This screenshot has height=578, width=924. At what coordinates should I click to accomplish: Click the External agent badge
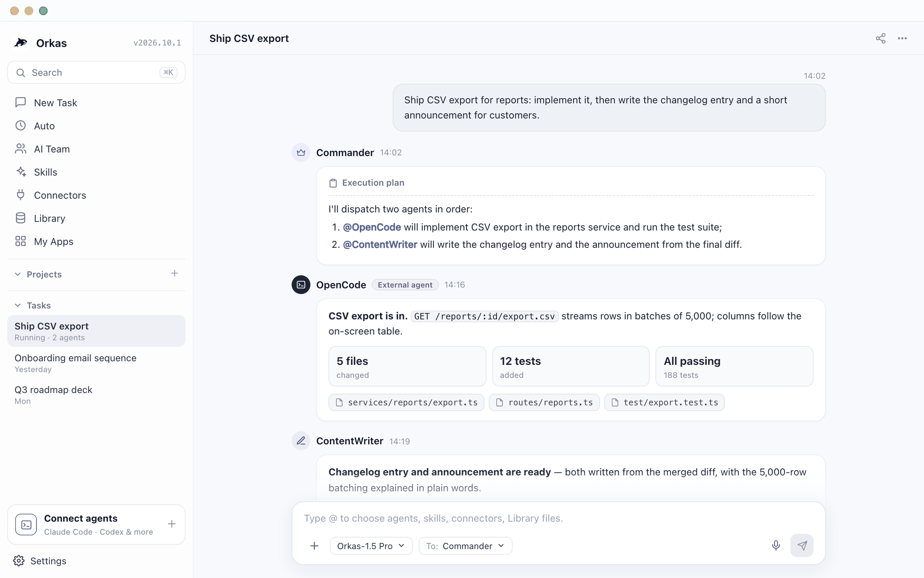coord(405,285)
